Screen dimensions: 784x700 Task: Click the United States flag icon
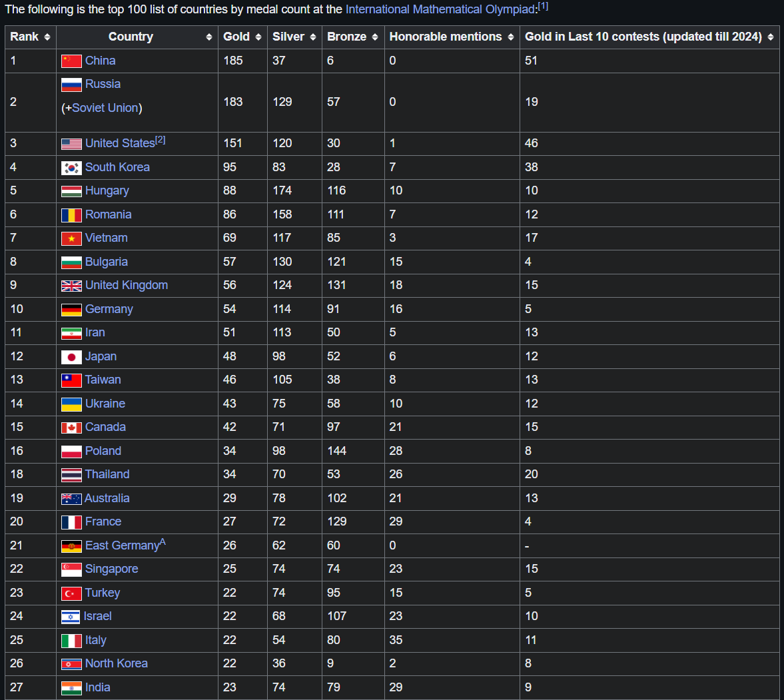coord(71,144)
